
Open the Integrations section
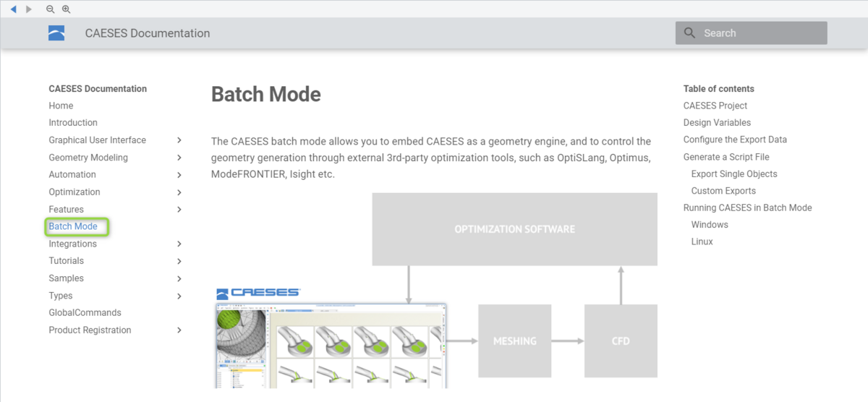(72, 244)
